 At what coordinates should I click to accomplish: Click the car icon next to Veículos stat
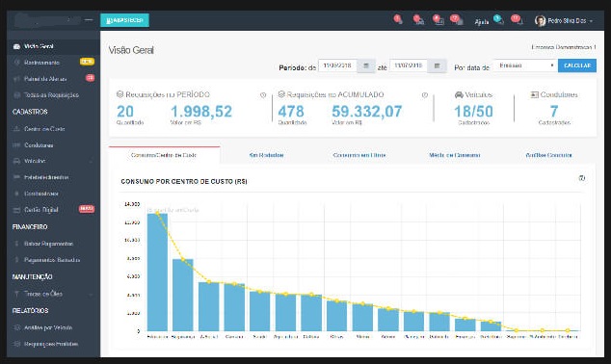click(x=459, y=94)
